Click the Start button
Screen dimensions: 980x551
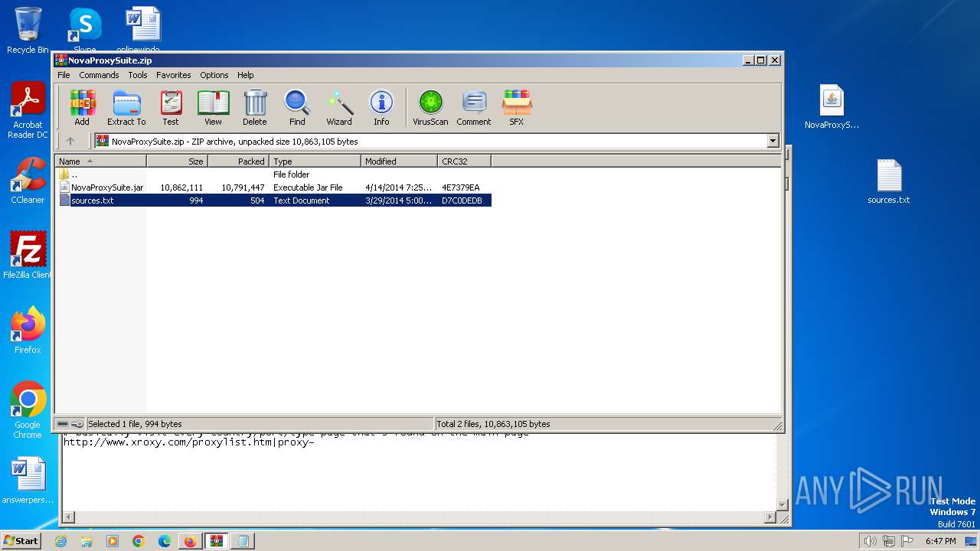coord(21,540)
